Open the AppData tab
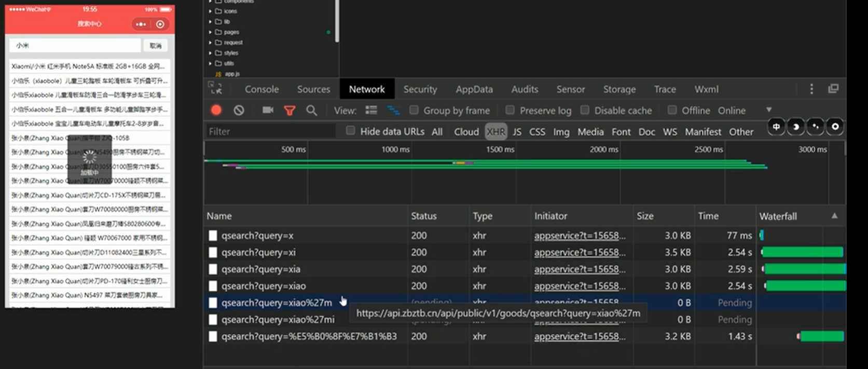 [474, 89]
